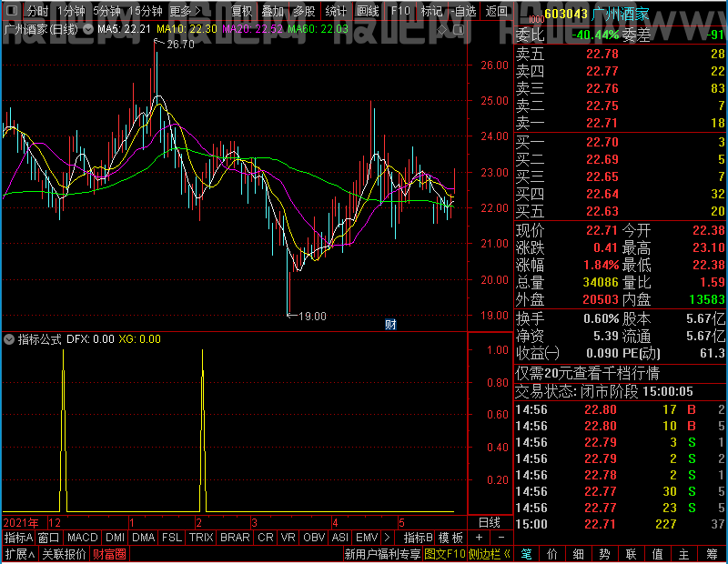Open the F10 company info
This screenshot has width=728, height=564.
click(x=400, y=11)
